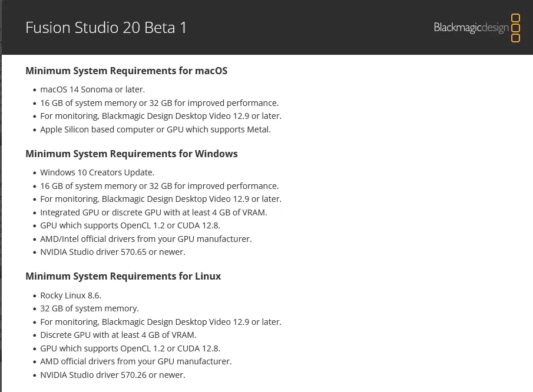The height and width of the screenshot is (392, 533).
Task: Click the Blackmagicdesign logo in header
Action: coord(477,28)
